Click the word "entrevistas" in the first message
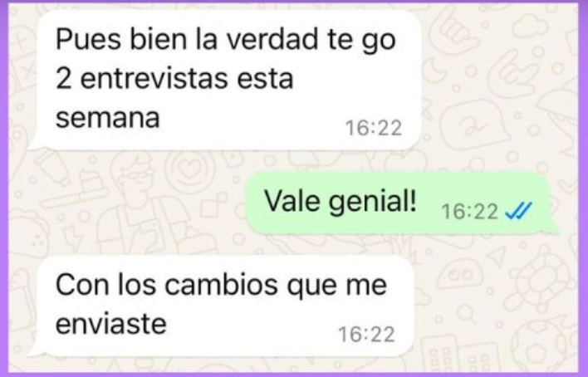Image resolution: width=588 pixels, height=377 pixels. coord(154,79)
